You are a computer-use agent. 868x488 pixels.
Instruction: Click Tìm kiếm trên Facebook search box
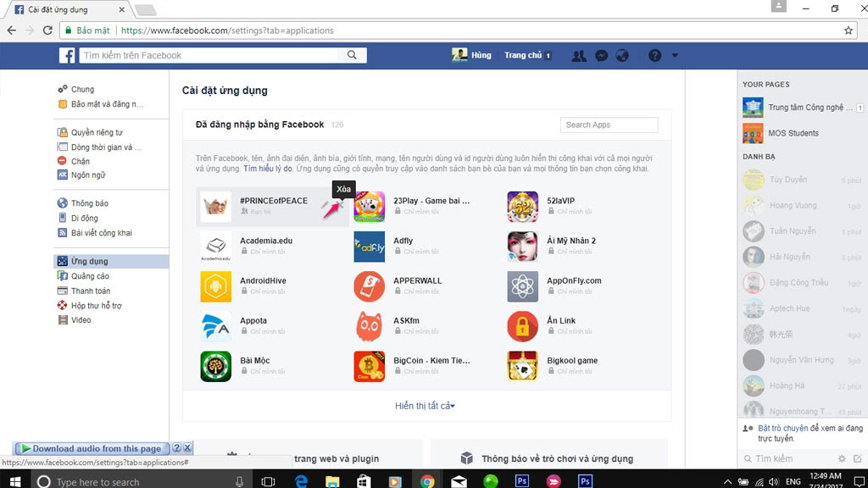click(x=209, y=55)
